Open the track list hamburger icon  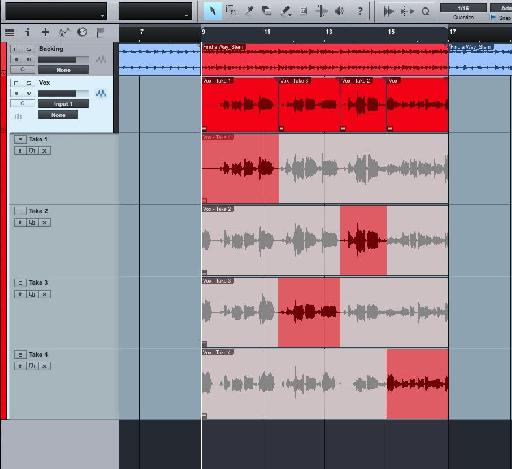coord(9,32)
